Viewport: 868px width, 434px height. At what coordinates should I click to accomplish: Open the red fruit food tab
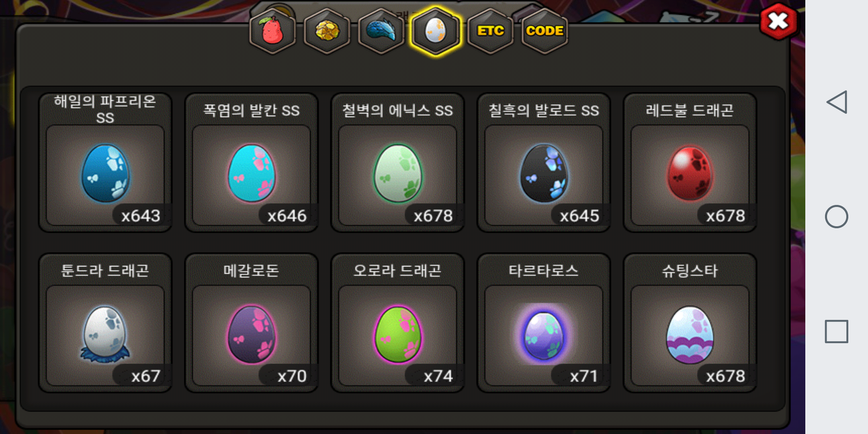pos(273,31)
